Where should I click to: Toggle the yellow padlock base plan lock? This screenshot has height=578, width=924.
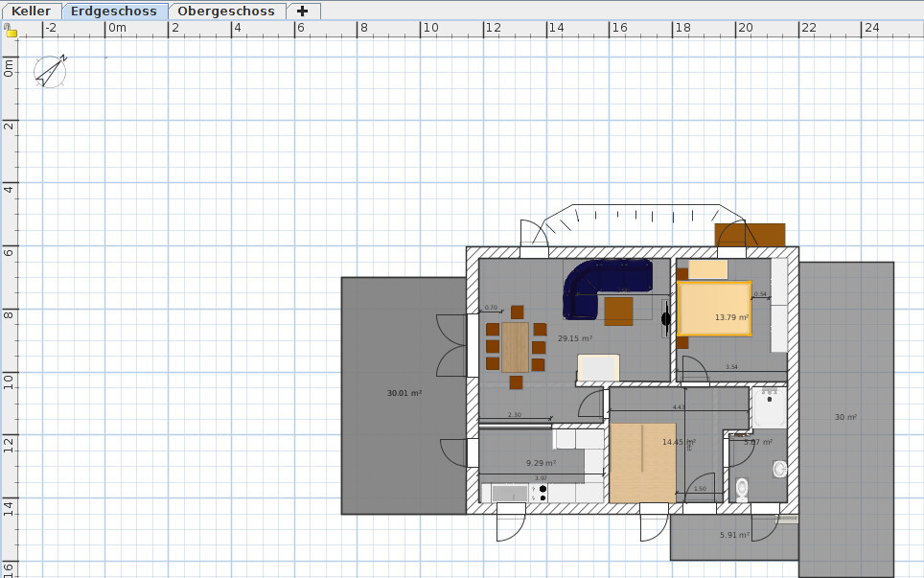[x=11, y=32]
